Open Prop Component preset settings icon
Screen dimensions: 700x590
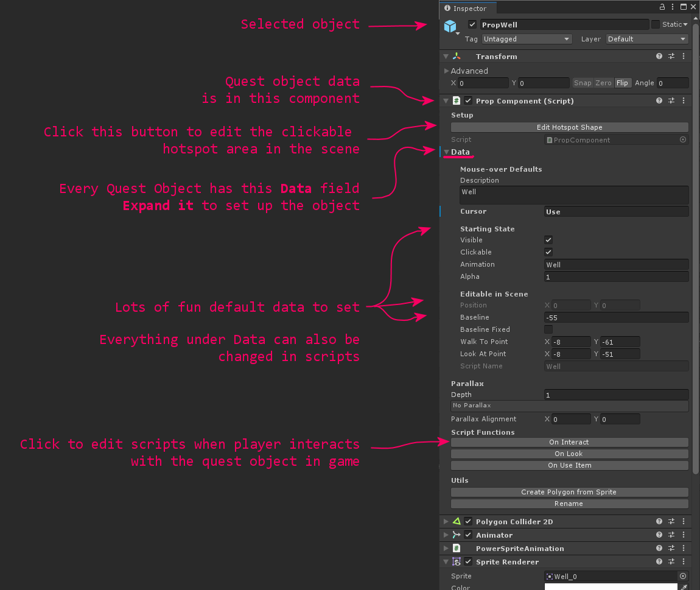(x=671, y=101)
